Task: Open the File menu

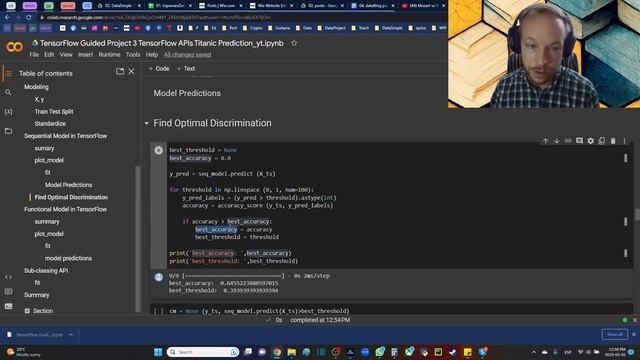Action: pyautogui.click(x=34, y=55)
